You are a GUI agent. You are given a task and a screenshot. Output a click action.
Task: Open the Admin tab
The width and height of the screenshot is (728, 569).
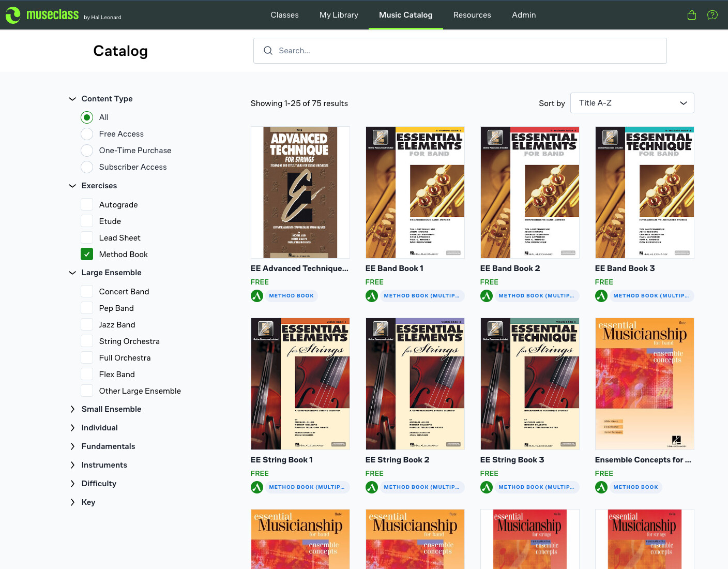click(x=524, y=15)
